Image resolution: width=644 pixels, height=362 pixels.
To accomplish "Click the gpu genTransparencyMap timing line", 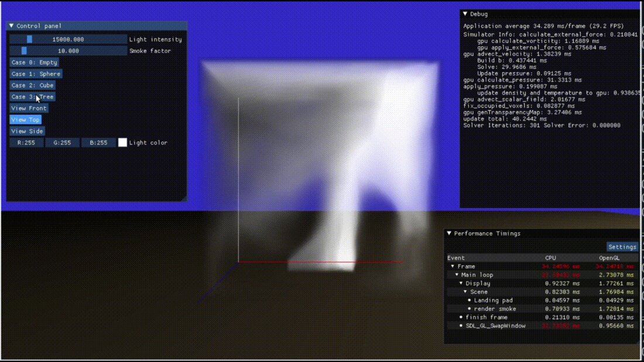I will 522,112.
